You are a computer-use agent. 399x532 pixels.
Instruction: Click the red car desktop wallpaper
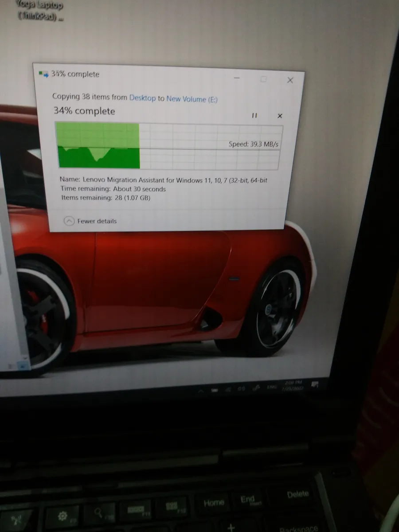(x=155, y=288)
